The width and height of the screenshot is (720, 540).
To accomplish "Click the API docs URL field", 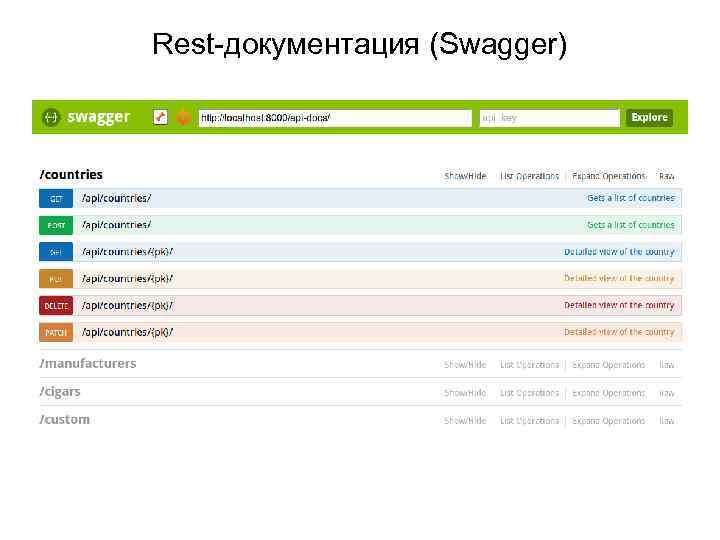I will (x=335, y=118).
